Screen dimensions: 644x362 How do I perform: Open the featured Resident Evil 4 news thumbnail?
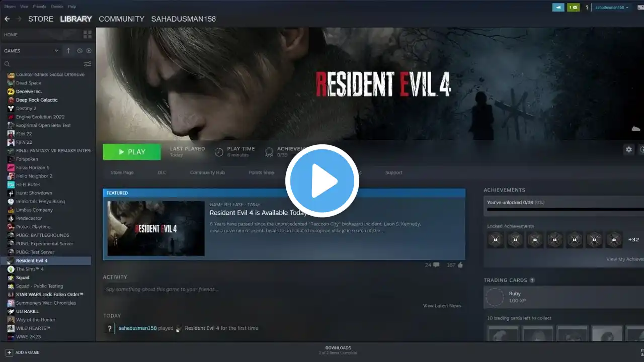coord(156,229)
